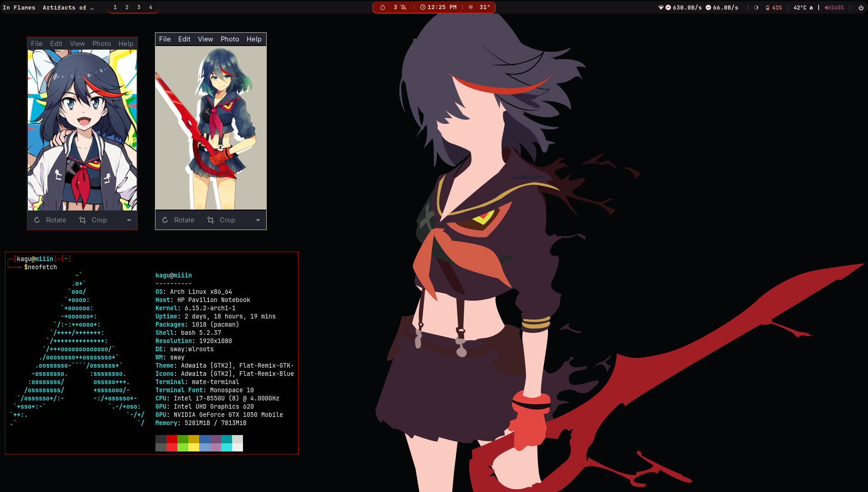The image size is (868, 492).
Task: Expand the toolbar overflow arrow in the right photo window
Action: pos(258,220)
